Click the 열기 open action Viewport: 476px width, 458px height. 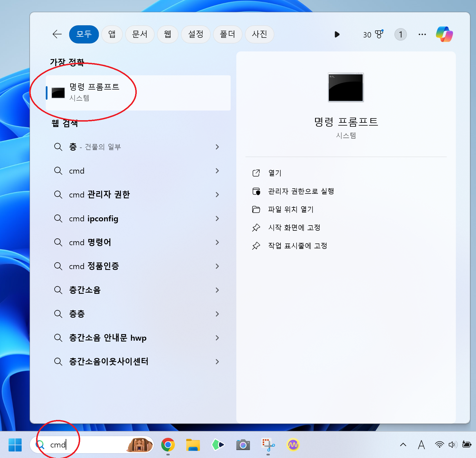(275, 173)
